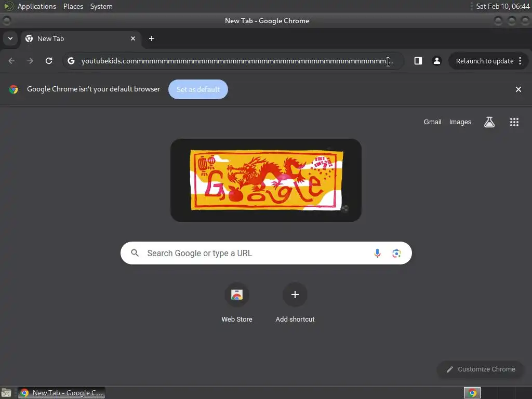Screen dimensions: 532x399
Task: Reload the current page
Action: pyautogui.click(x=49, y=61)
